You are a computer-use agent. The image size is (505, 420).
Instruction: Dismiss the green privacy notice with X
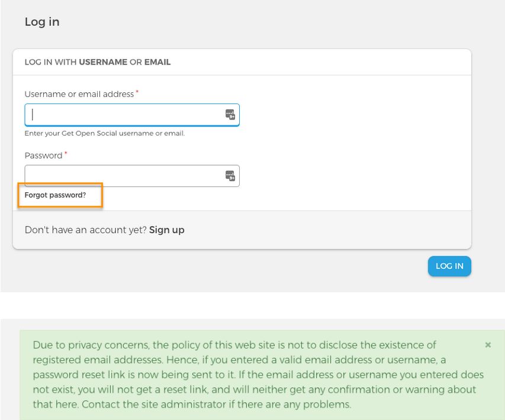click(488, 345)
